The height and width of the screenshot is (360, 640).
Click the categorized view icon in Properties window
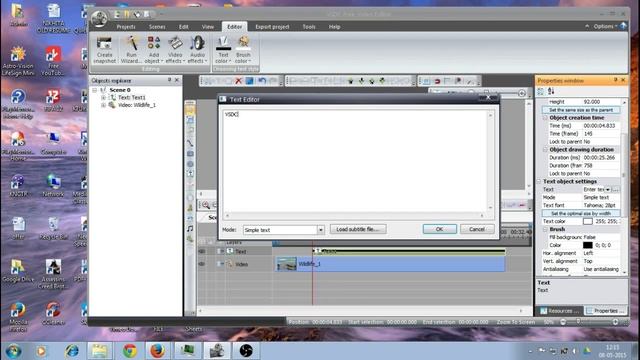tap(541, 91)
